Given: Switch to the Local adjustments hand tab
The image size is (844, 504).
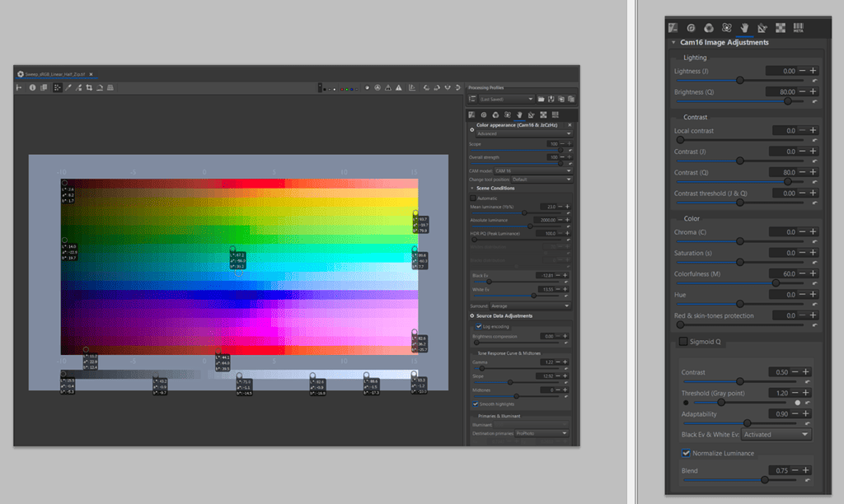Looking at the screenshot, I should pyautogui.click(x=743, y=27).
